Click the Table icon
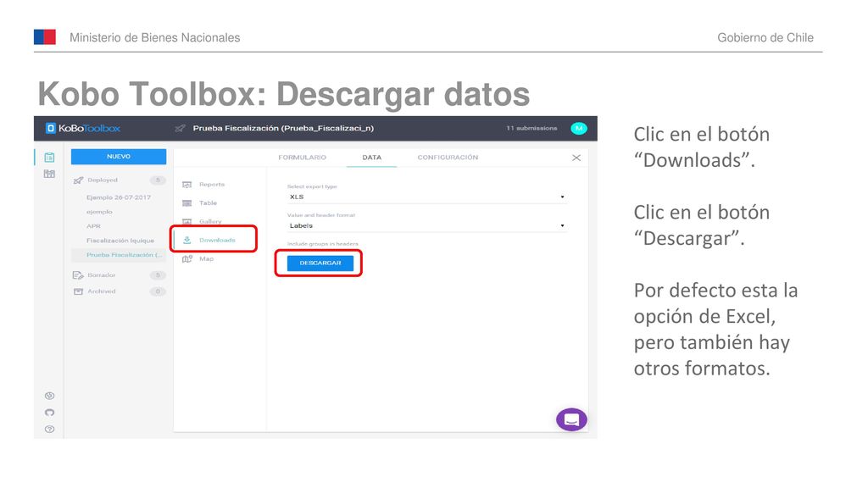Screen dimensions: 868x488 187,203
